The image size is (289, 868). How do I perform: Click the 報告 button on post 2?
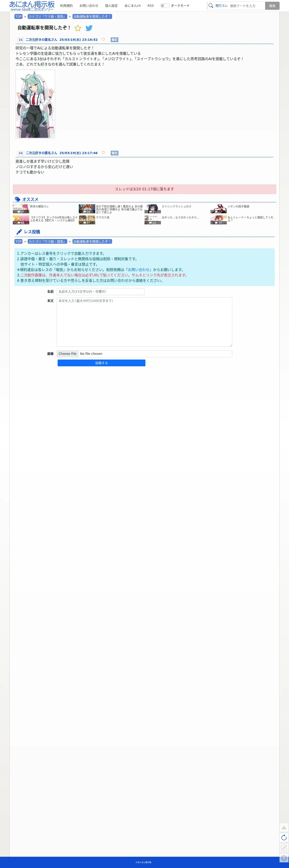pos(115,153)
